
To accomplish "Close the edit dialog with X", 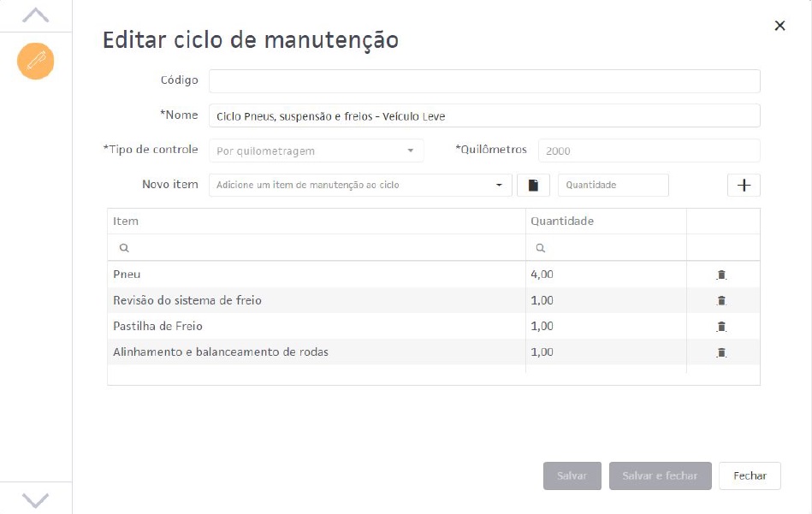I will [779, 26].
